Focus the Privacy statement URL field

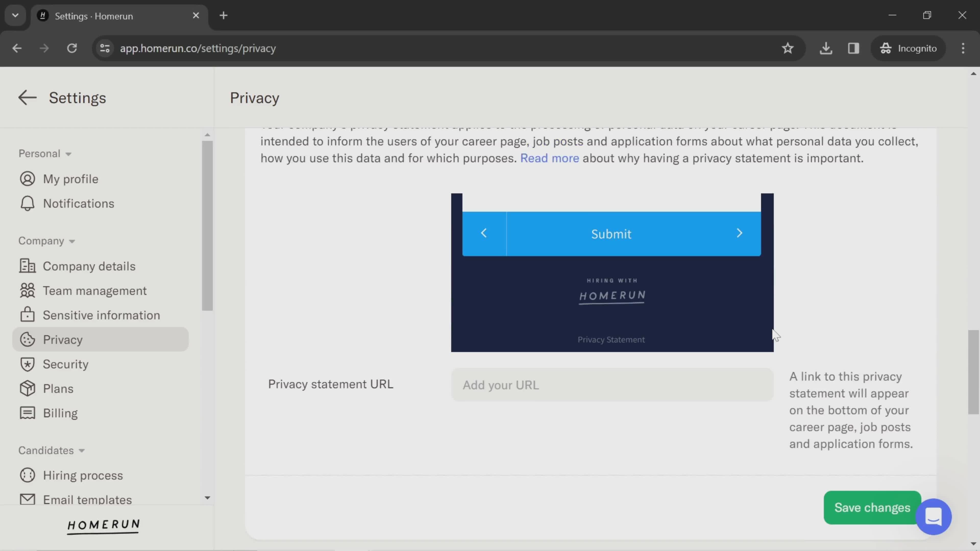[x=612, y=385]
